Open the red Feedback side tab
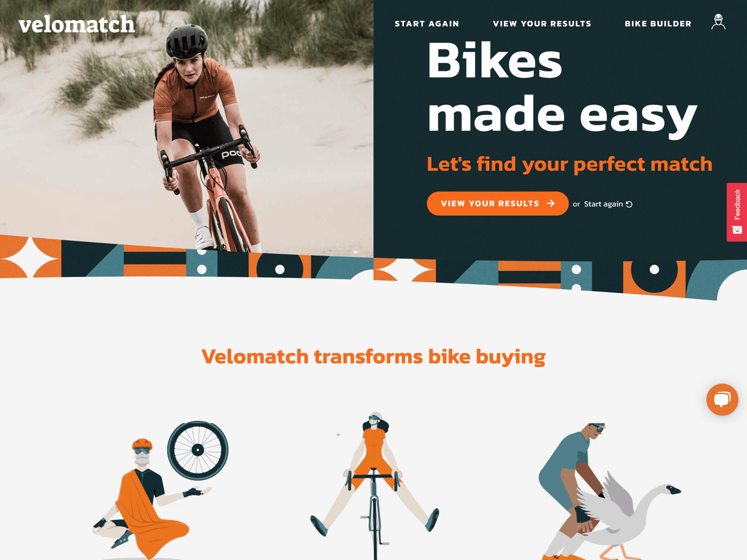Screen dimensions: 747x560 coord(737,212)
